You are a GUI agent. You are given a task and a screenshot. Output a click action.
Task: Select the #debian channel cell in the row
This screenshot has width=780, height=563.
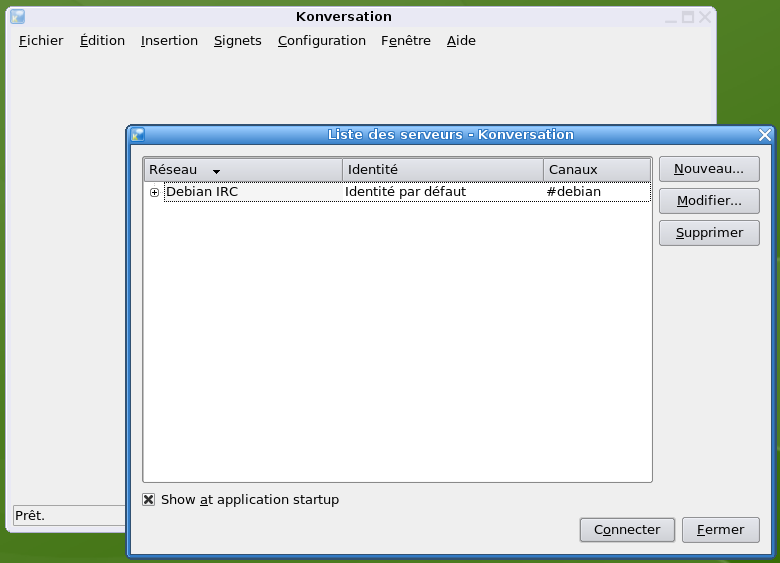[x=574, y=192]
